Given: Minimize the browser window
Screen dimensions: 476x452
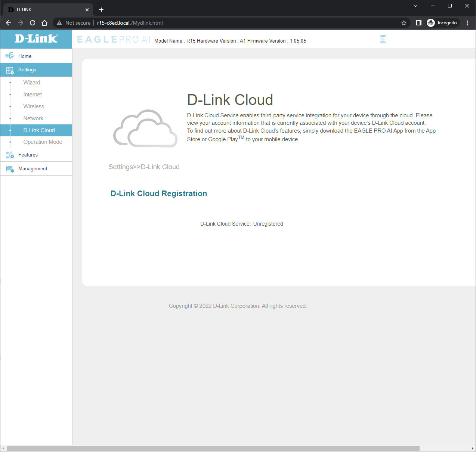Looking at the screenshot, I should pyautogui.click(x=433, y=6).
